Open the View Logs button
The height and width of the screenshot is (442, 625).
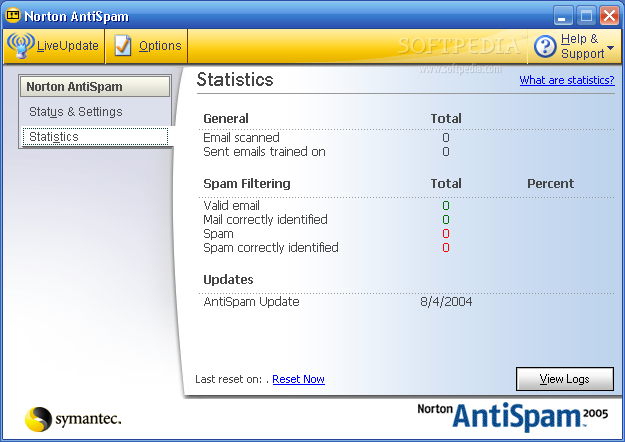(565, 379)
